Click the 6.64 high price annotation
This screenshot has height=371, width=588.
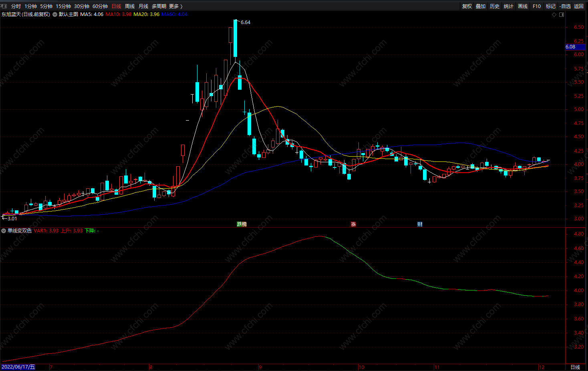(246, 22)
